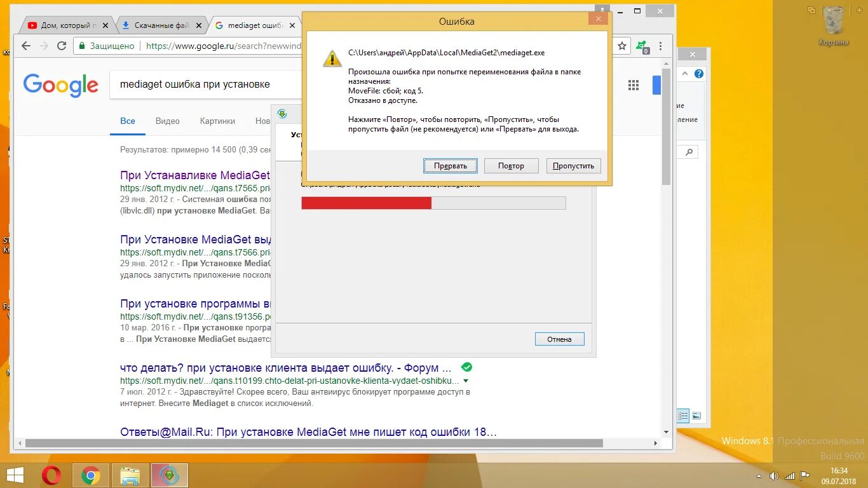This screenshot has width=868, height=488.
Task: Open Opera from the taskbar
Action: click(51, 475)
